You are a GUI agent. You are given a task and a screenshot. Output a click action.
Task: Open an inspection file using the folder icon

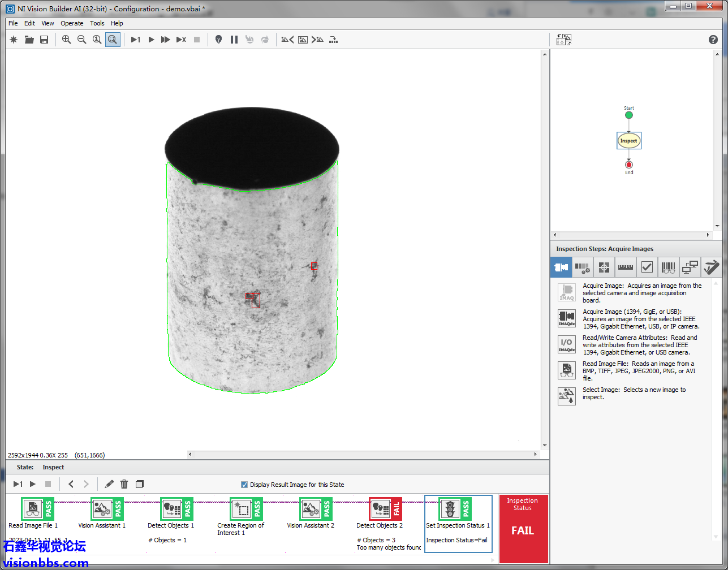click(29, 40)
